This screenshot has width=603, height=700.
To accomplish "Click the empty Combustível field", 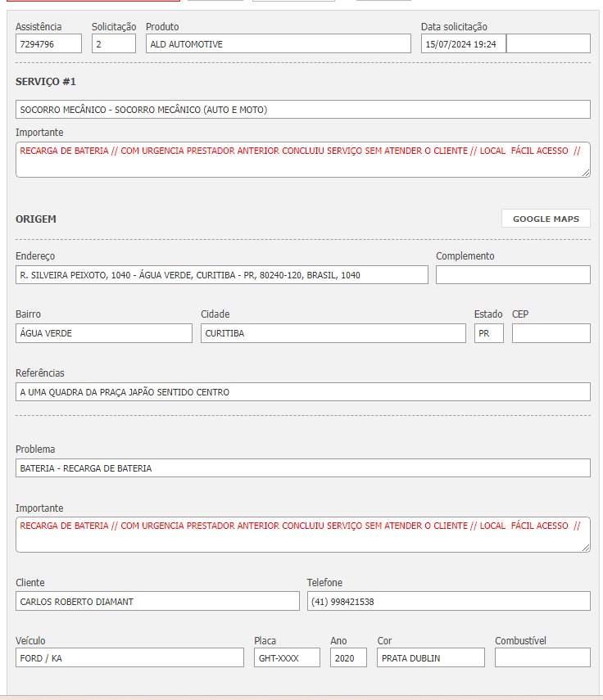I will click(542, 658).
